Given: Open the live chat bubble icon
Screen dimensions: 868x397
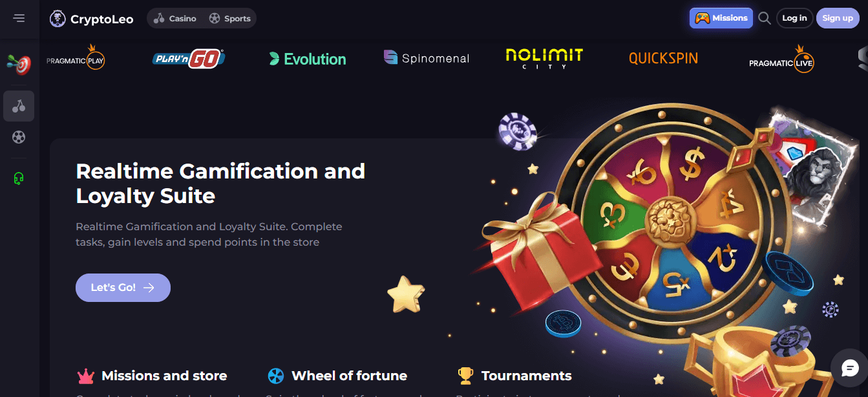Looking at the screenshot, I should pos(849,368).
